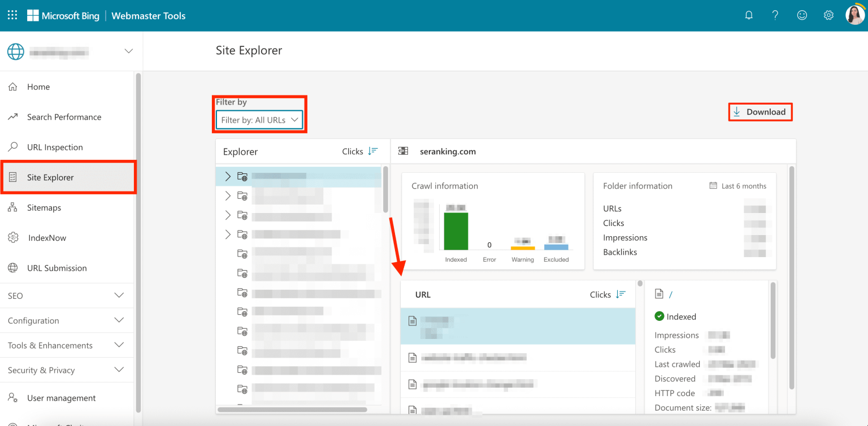Open User management from the sidebar
868x426 pixels.
tap(61, 398)
